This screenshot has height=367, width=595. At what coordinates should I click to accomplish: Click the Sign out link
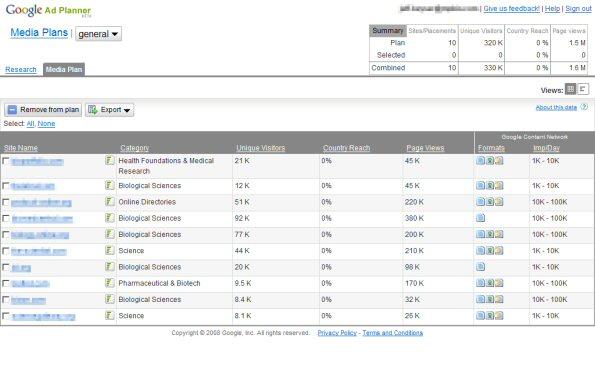[x=578, y=8]
